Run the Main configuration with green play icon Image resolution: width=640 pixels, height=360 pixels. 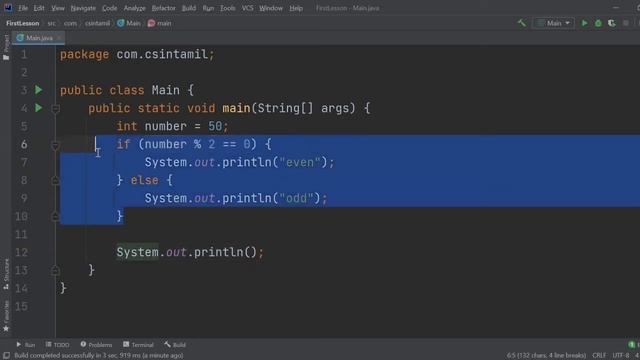[584, 23]
